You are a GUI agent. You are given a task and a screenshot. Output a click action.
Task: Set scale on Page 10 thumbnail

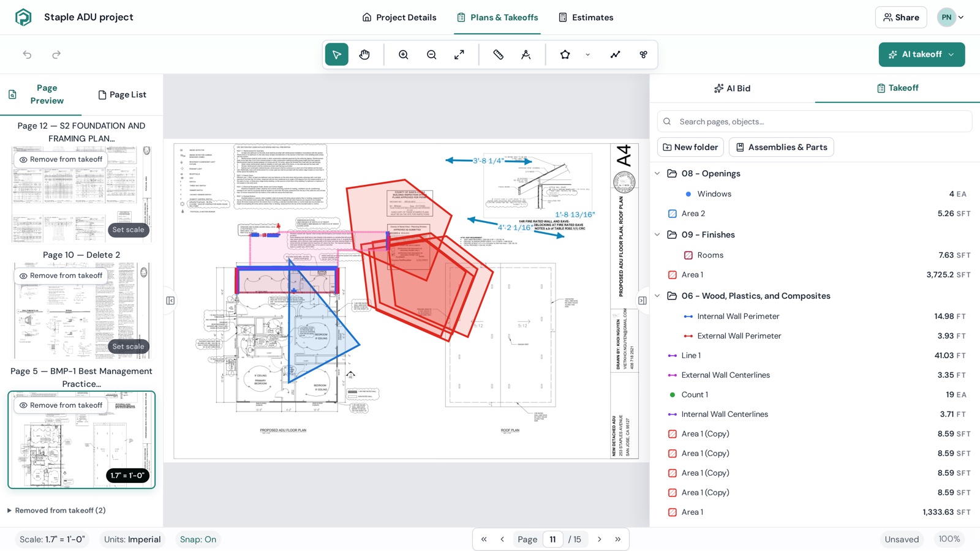[x=129, y=347]
